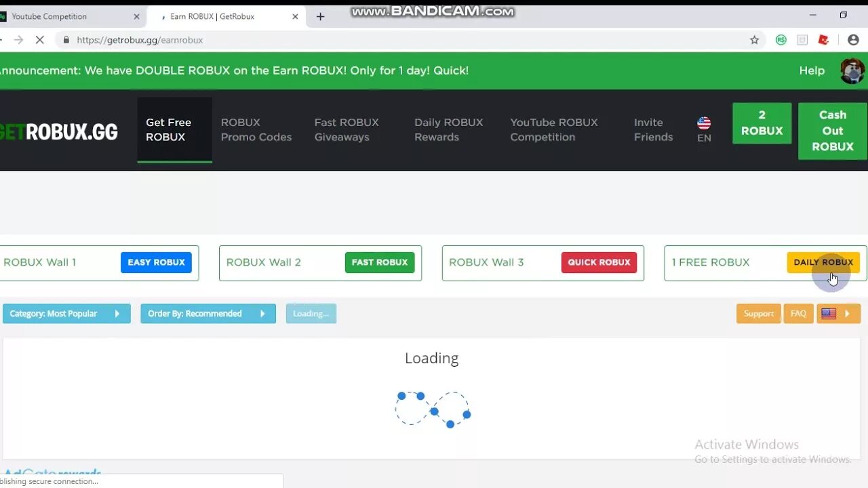Click Cash Out ROBUX button
The width and height of the screenshot is (868, 488).
832,131
